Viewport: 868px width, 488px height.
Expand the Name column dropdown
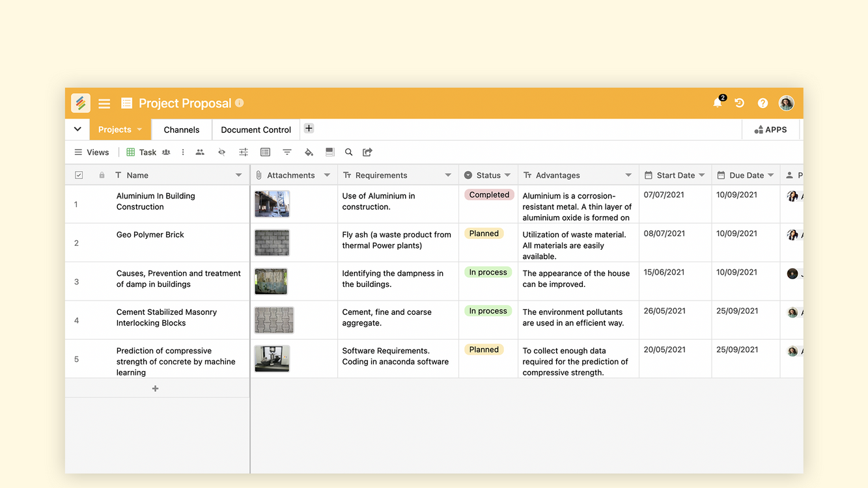click(238, 175)
